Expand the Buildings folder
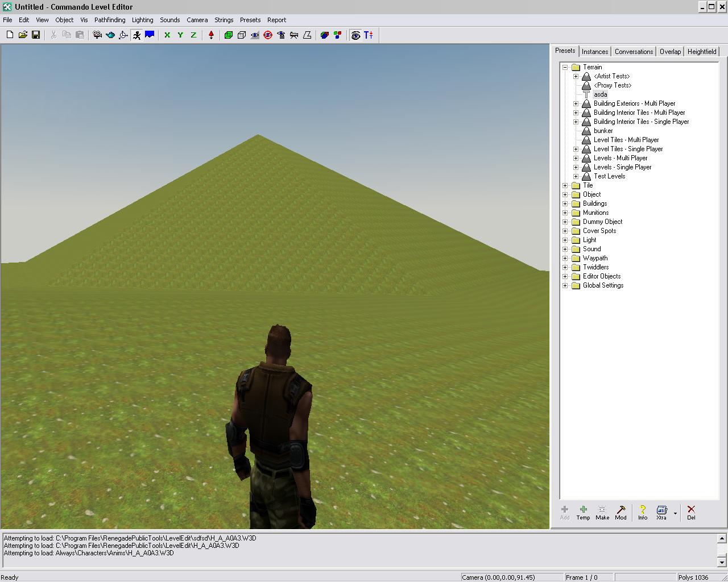This screenshot has height=582, width=728. pyautogui.click(x=565, y=203)
